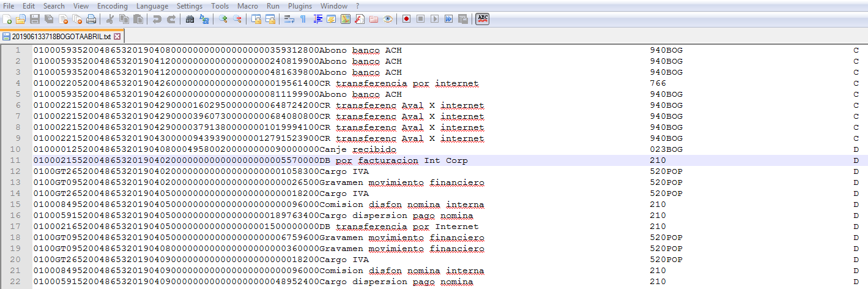Toggle show all characters pilcrow icon

coord(303,19)
